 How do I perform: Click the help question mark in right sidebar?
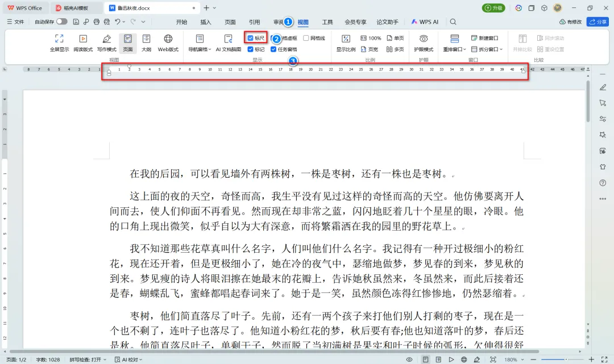point(603,183)
